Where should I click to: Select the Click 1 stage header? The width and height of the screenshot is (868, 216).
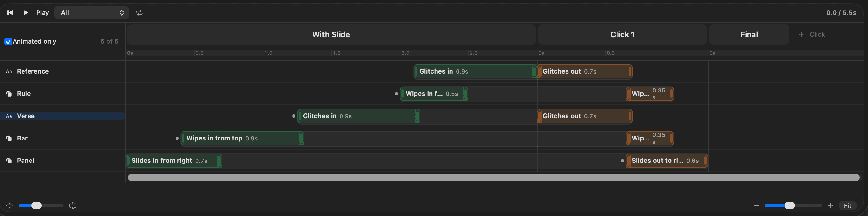[x=622, y=34]
